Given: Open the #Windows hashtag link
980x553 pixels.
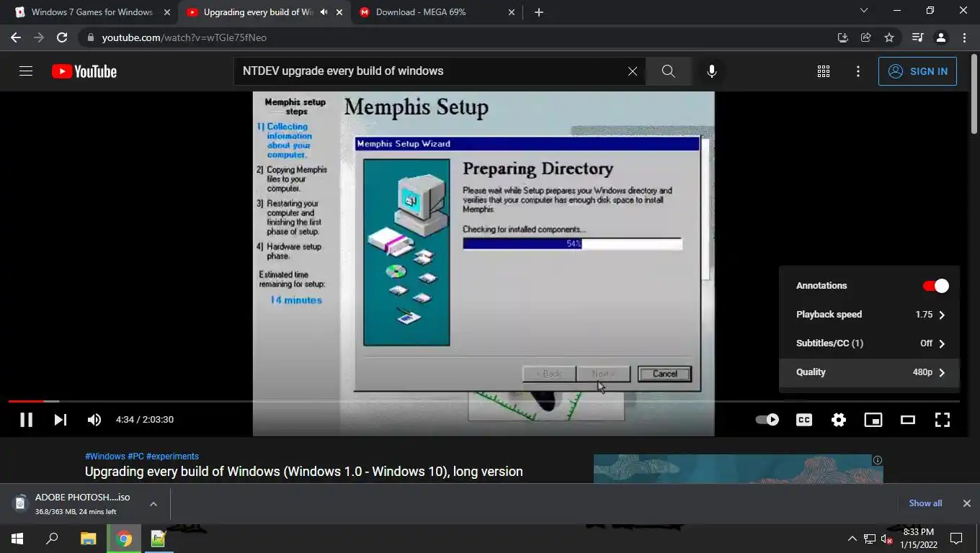Looking at the screenshot, I should [x=105, y=457].
